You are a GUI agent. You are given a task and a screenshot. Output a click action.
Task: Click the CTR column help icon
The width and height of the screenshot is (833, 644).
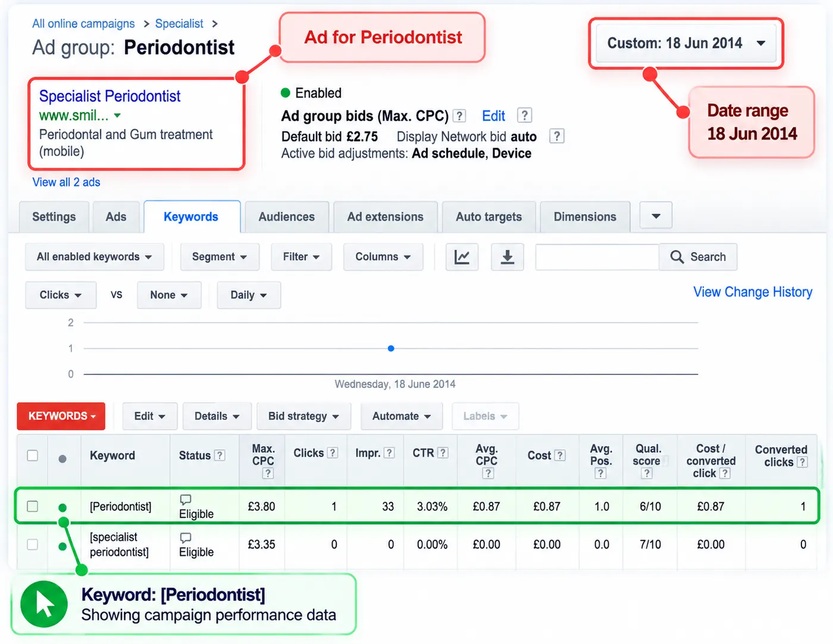[x=443, y=453]
